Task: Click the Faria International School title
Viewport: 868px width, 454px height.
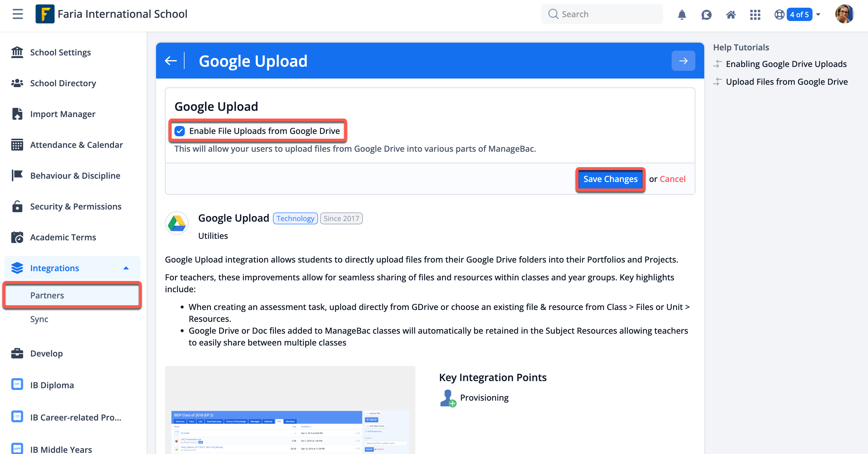Action: click(122, 14)
